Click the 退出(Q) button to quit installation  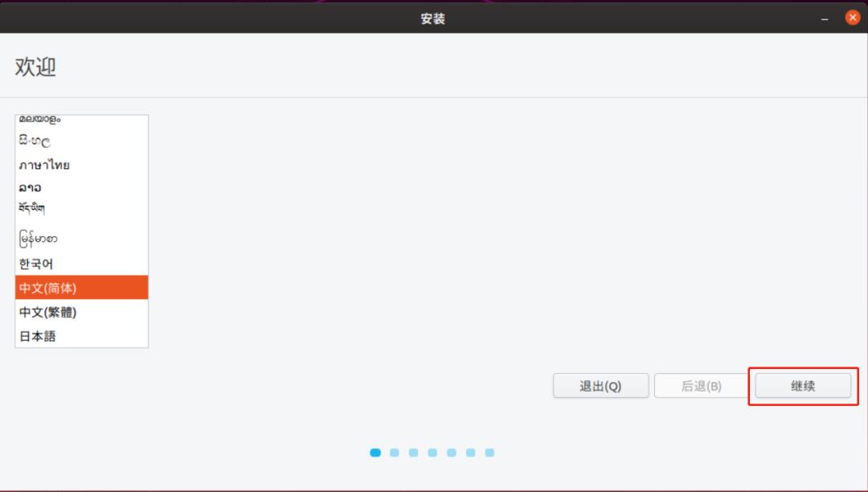[600, 386]
